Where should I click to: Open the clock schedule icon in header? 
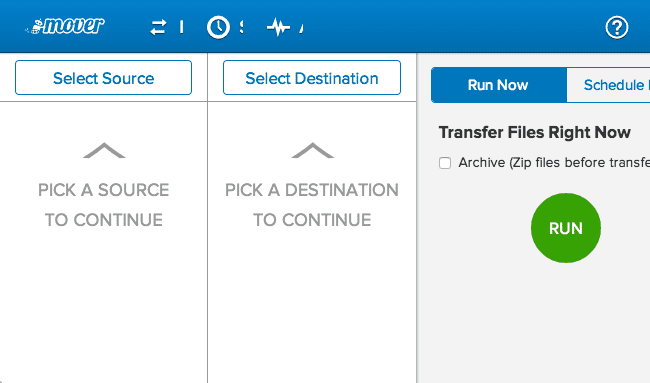coord(218,27)
